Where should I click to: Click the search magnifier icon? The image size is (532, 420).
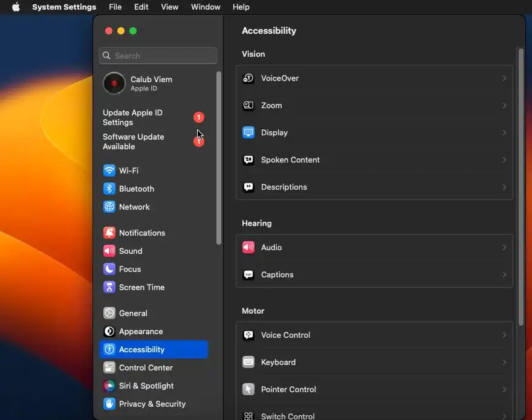(106, 56)
